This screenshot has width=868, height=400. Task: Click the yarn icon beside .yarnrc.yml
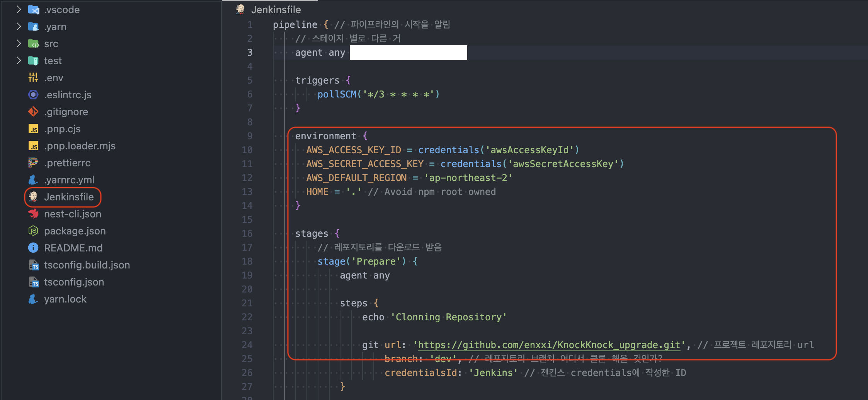pyautogui.click(x=33, y=180)
